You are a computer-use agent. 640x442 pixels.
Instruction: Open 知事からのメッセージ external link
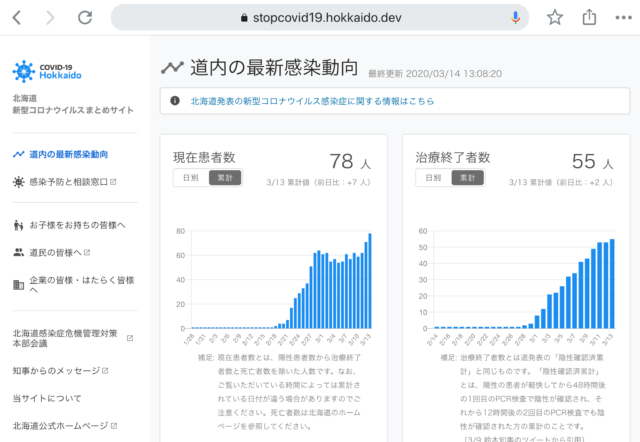66,370
